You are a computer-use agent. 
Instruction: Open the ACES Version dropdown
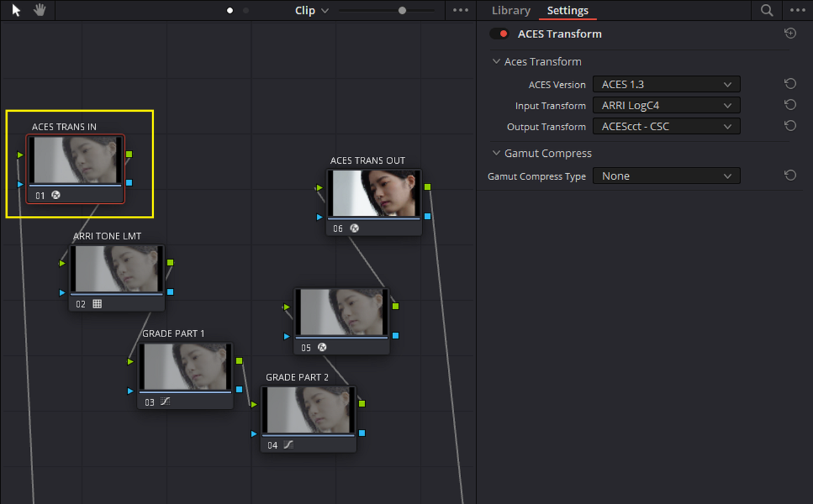666,84
